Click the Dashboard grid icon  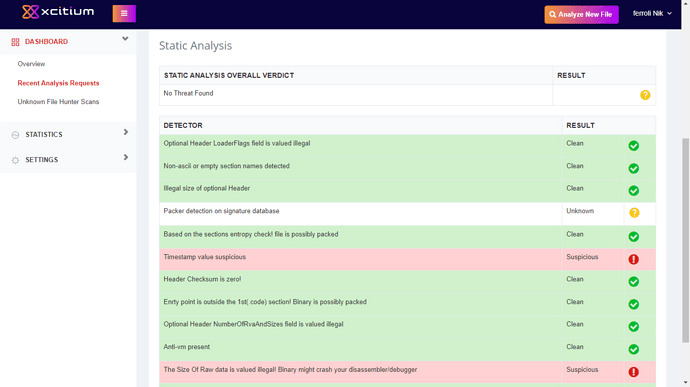(x=15, y=42)
